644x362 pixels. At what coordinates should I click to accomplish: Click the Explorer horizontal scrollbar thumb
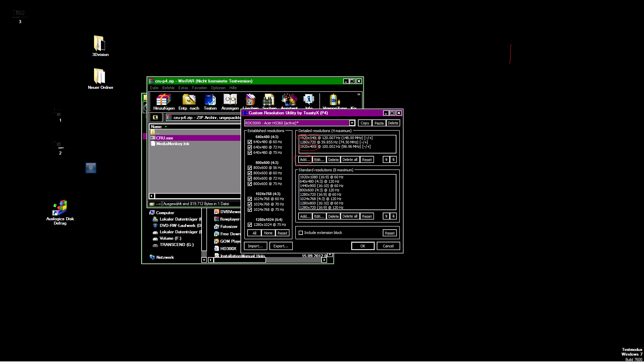coord(239,260)
